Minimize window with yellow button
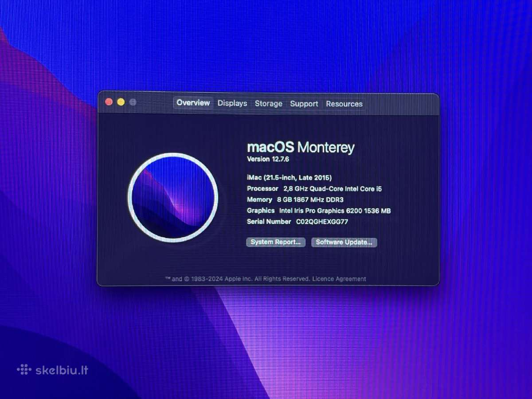The width and height of the screenshot is (532, 399). (121, 102)
